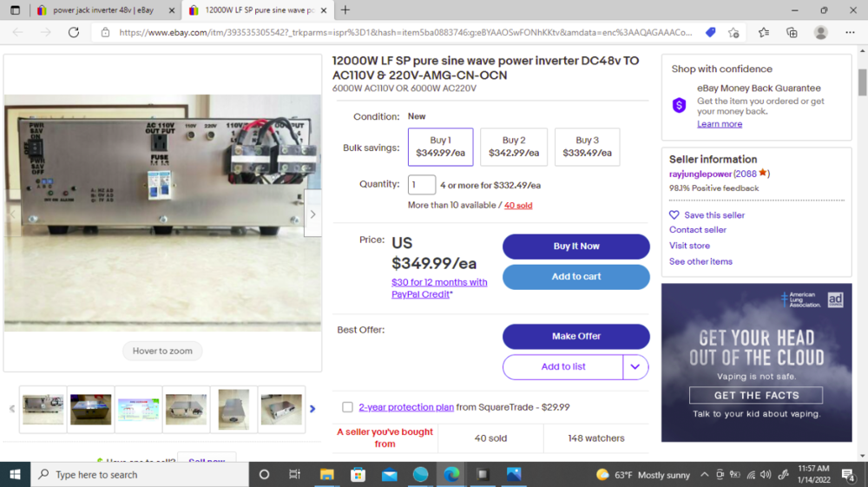Click the Add to cart button
Image resolution: width=868 pixels, height=487 pixels.
[x=576, y=277]
